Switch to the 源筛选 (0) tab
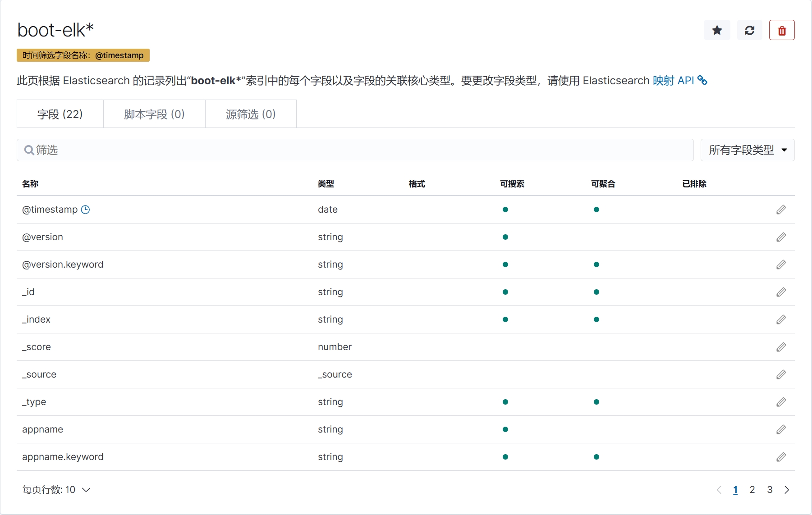The width and height of the screenshot is (812, 515). [x=251, y=114]
